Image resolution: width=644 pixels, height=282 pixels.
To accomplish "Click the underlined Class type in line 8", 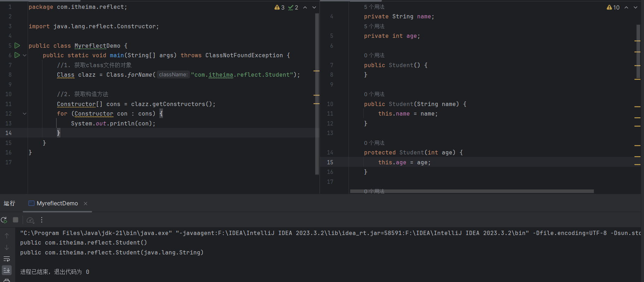I will pyautogui.click(x=66, y=75).
